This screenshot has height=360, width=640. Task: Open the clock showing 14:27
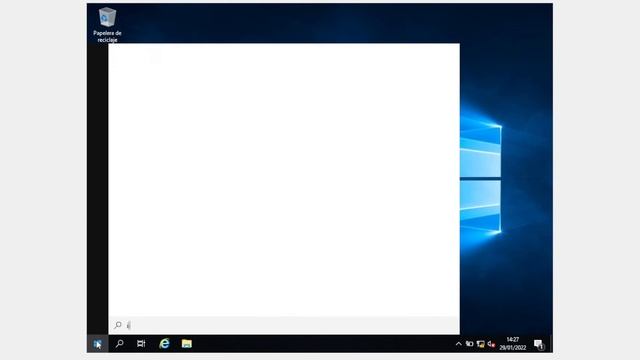(513, 344)
